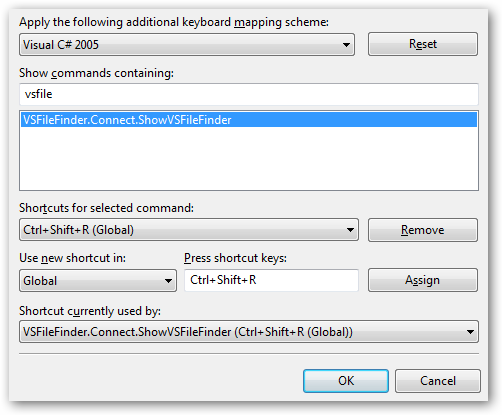Expand the 'Shortcuts for selected command' combo box
502x415 pixels.
click(189, 230)
